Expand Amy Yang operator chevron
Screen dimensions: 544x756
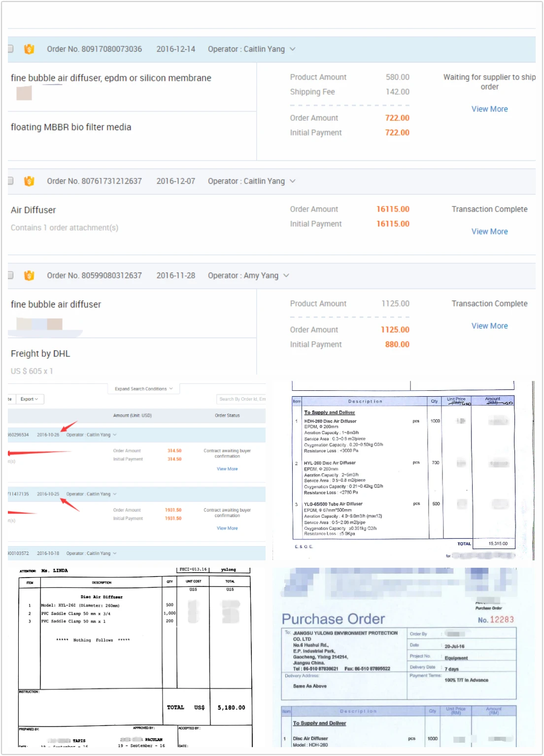point(286,275)
